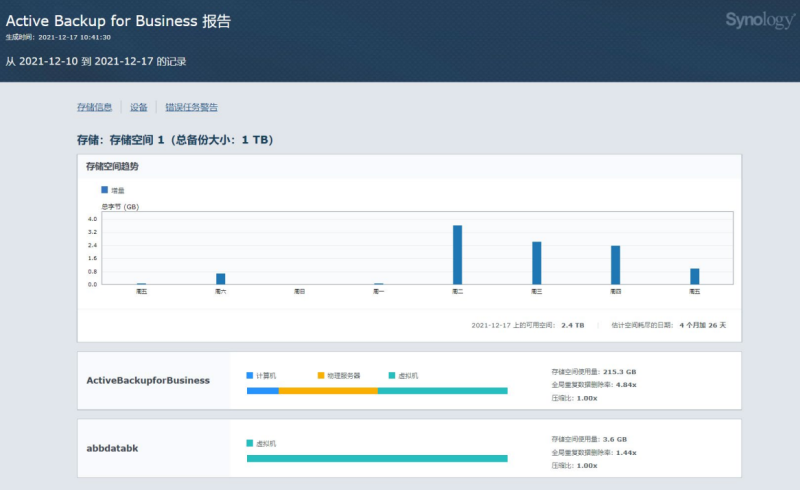This screenshot has width=800, height=490.
Task: Click the orange 物理服务器 legend swatch
Action: pos(321,375)
